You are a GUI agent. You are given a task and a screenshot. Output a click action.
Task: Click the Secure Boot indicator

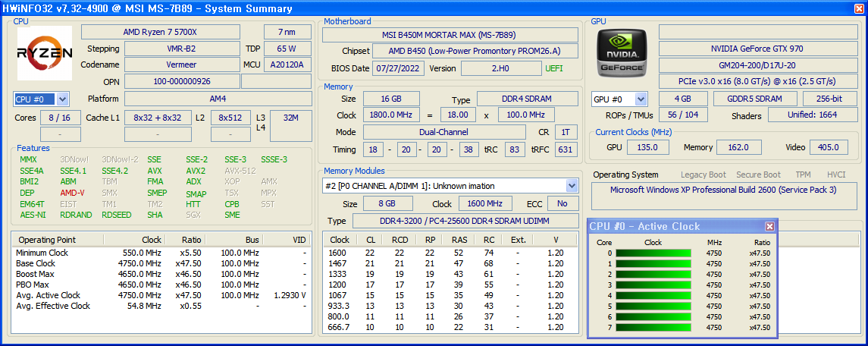pos(758,175)
